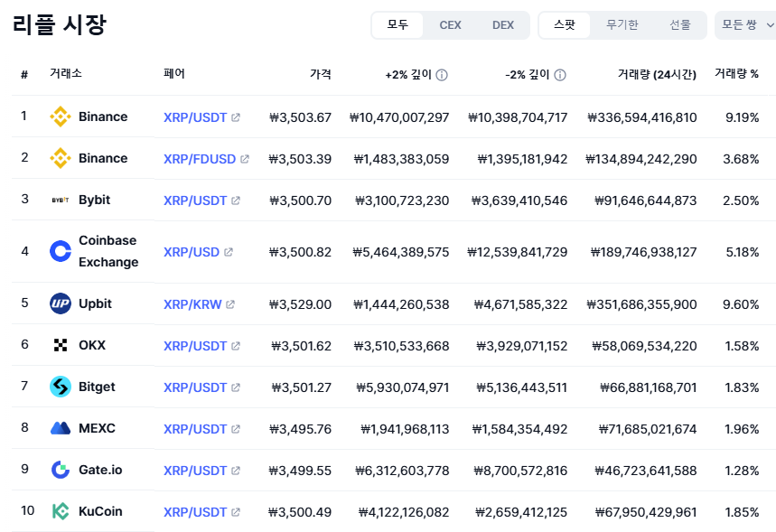Click the MEXC exchange name
This screenshot has width=776, height=532.
click(x=97, y=428)
